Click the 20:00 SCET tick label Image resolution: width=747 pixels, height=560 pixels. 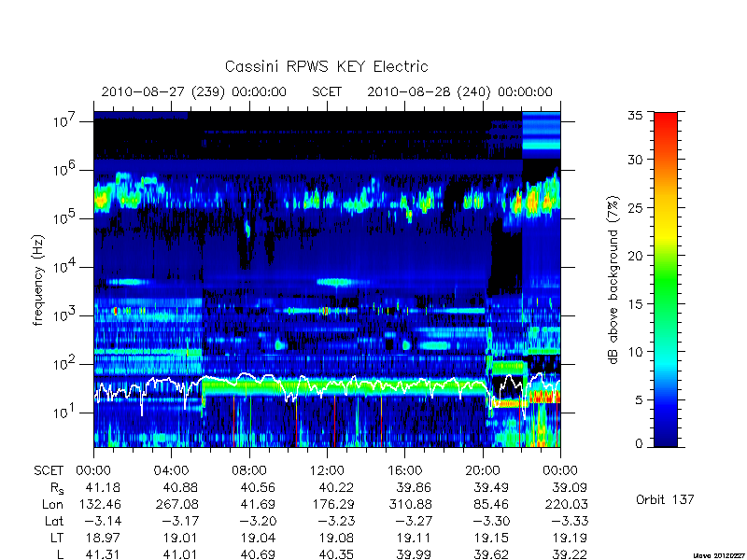click(x=483, y=470)
